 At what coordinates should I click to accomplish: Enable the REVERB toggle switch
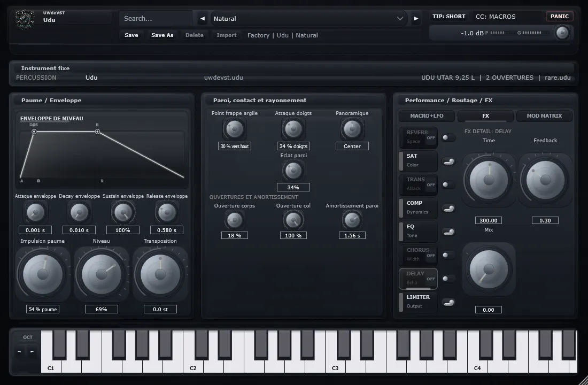[x=448, y=137]
